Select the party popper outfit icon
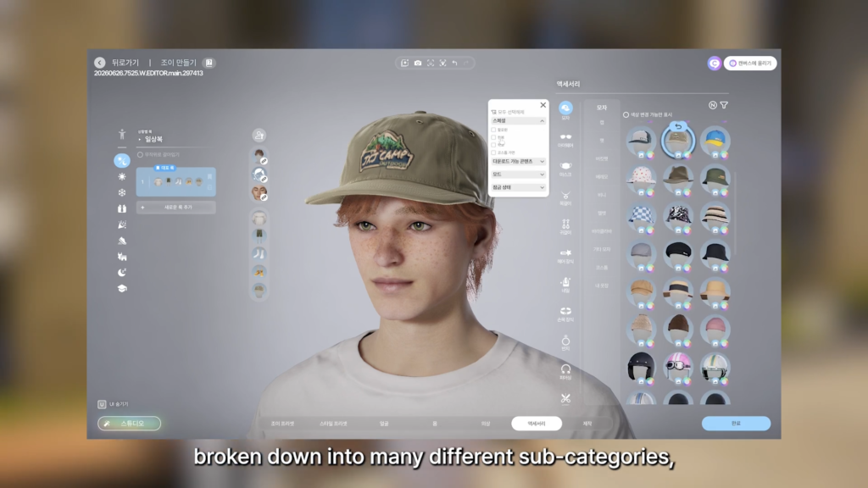 [122, 225]
